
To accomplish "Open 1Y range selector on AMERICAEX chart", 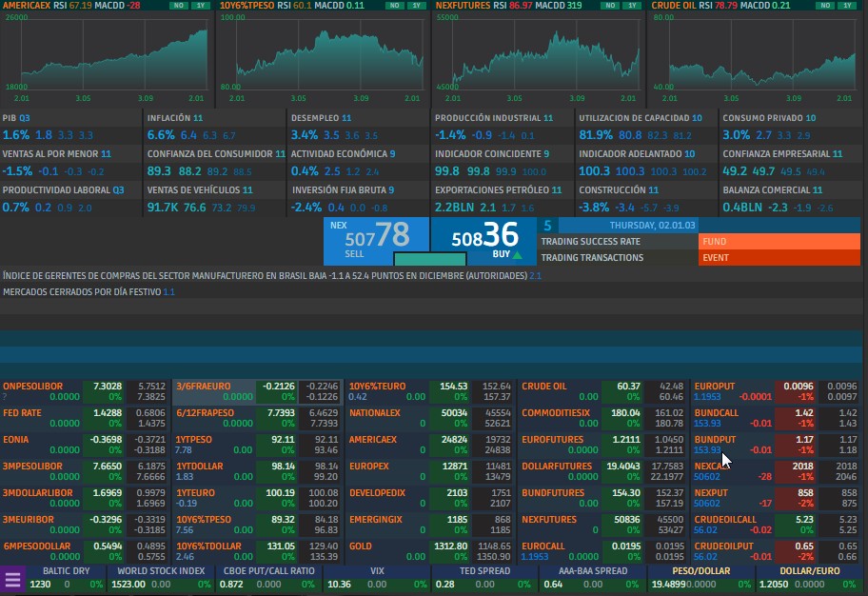I will (201, 6).
